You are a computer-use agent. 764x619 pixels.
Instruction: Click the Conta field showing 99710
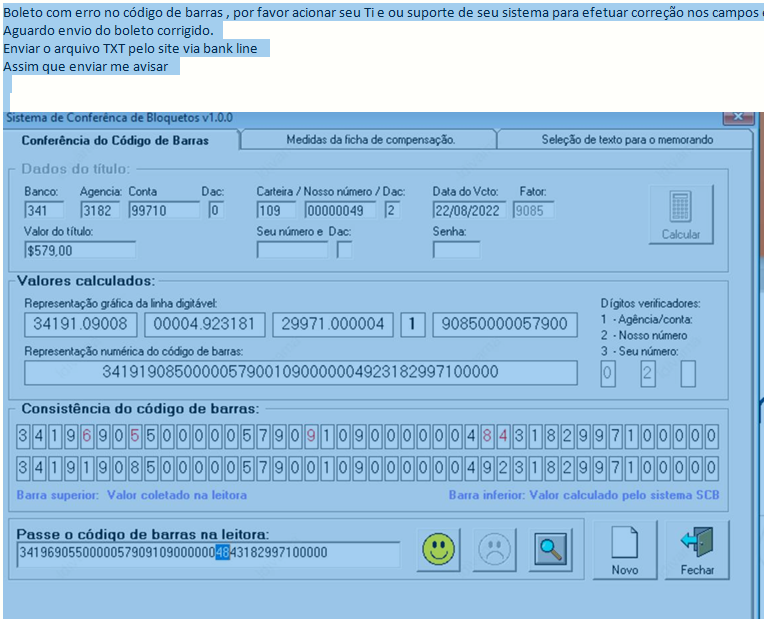164,211
